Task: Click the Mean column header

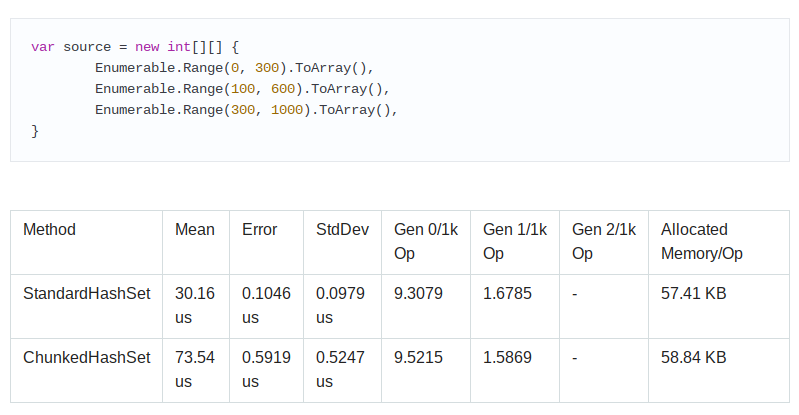Action: click(x=195, y=230)
